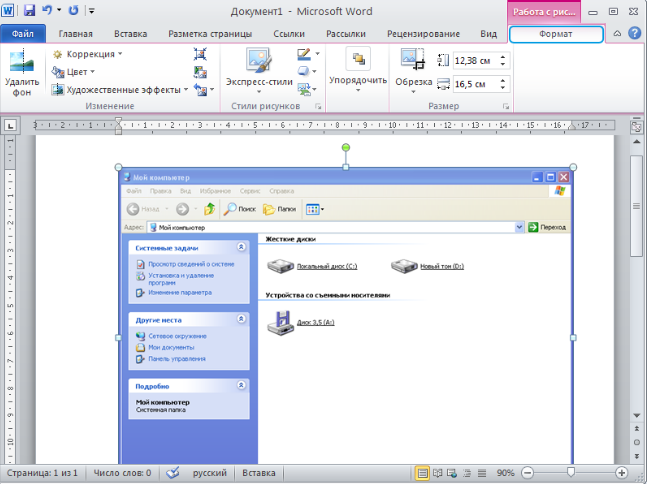Open Художественные эффекты dropdown
Image resolution: width=647 pixels, height=484 pixels.
tap(120, 90)
